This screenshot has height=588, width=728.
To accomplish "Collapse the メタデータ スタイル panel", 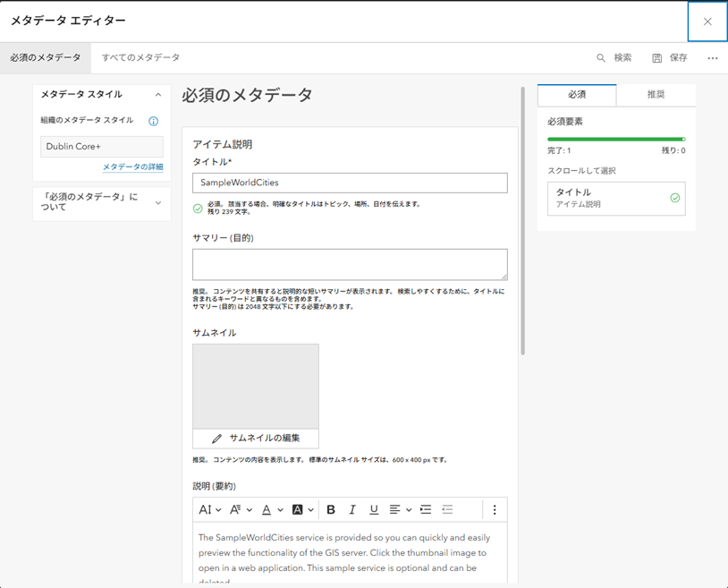I will point(158,95).
